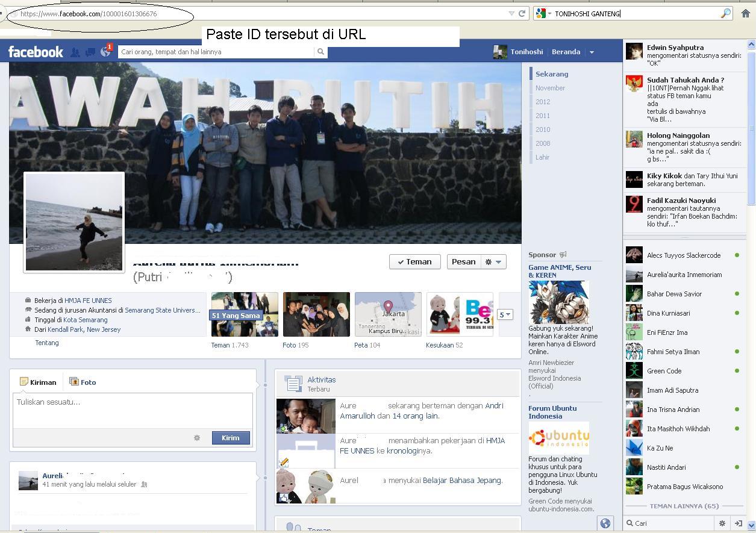Open chat with Dina Kurniasari
This screenshot has height=533, width=756.
[683, 313]
